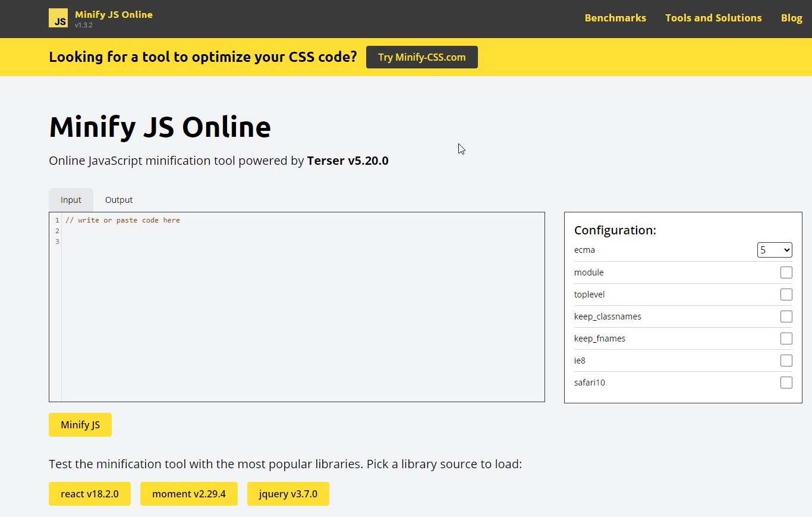Screen dimensions: 812x517
Task: Enable the module checkbox
Action: point(786,272)
